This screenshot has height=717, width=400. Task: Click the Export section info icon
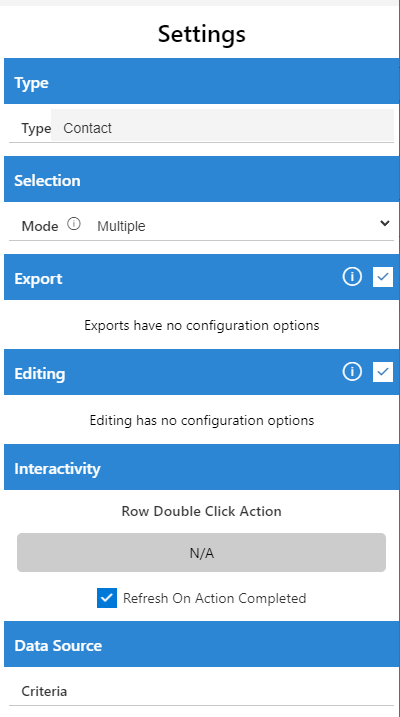point(352,277)
